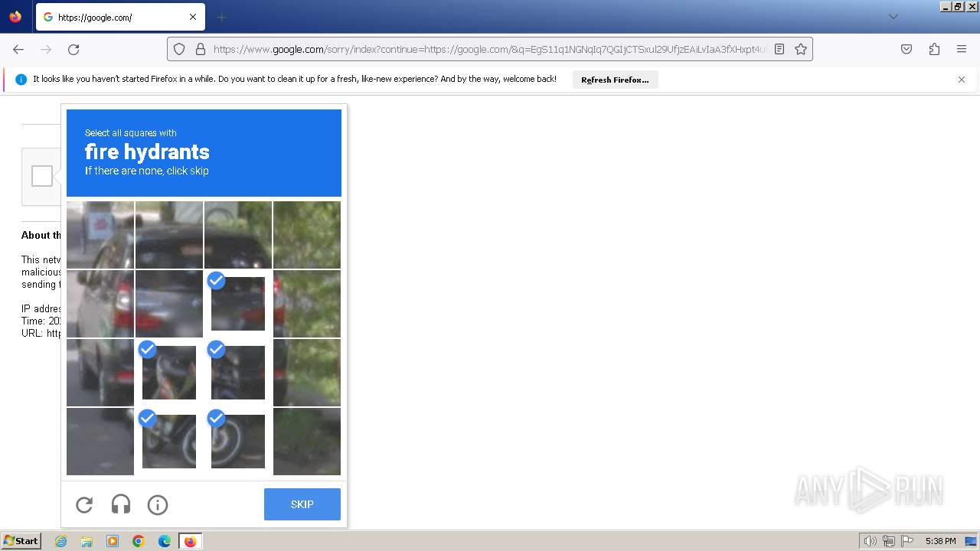Select third-row first car tile

[100, 373]
